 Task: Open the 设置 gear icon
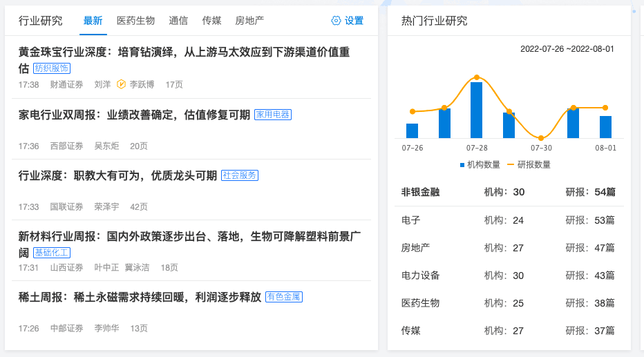(x=336, y=21)
